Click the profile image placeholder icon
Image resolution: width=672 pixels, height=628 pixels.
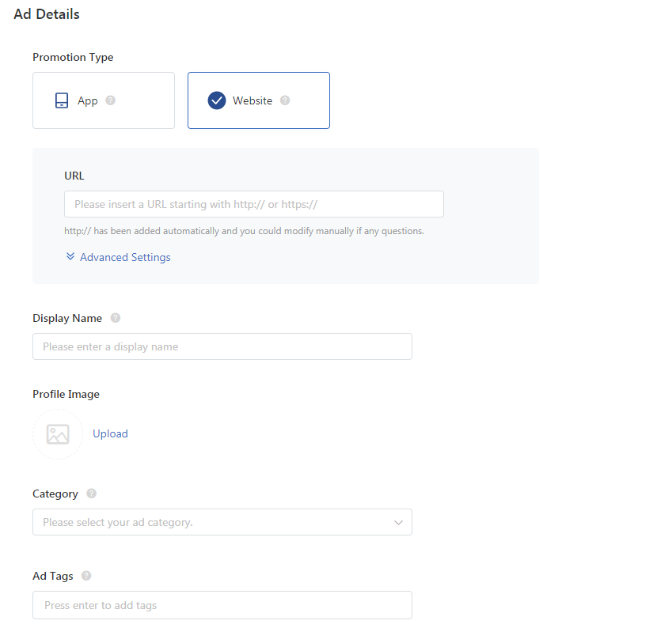click(58, 434)
